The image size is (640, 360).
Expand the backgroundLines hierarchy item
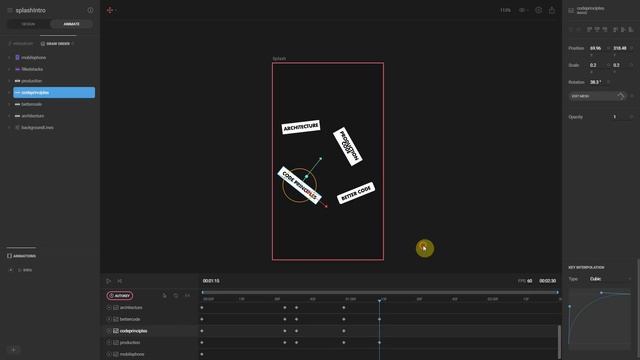click(x=9, y=128)
